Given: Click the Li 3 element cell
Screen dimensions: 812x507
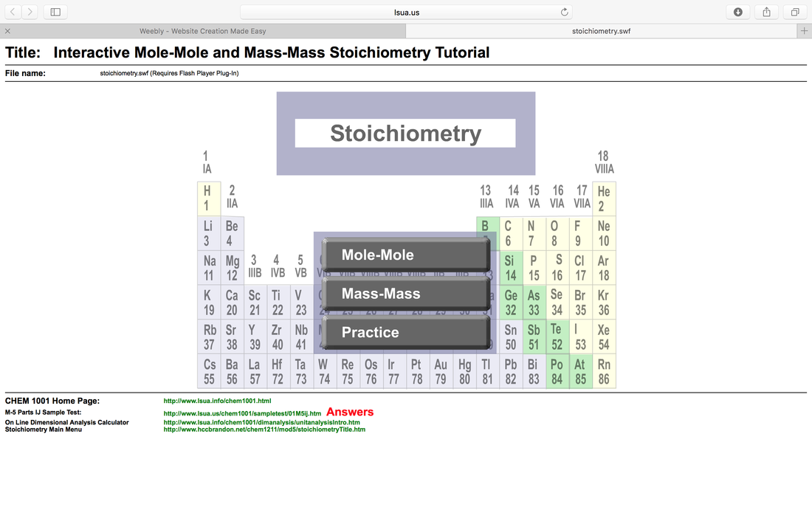Looking at the screenshot, I should tap(209, 233).
